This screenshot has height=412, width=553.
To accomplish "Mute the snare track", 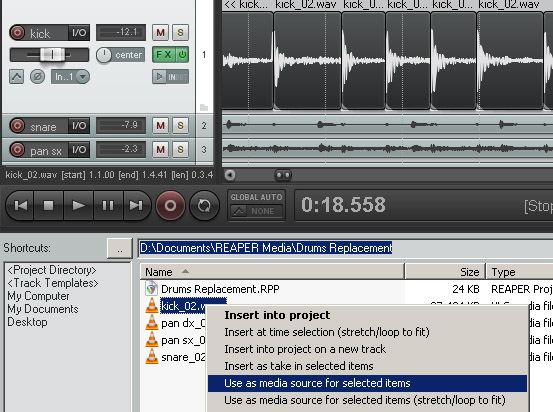I will pyautogui.click(x=160, y=125).
